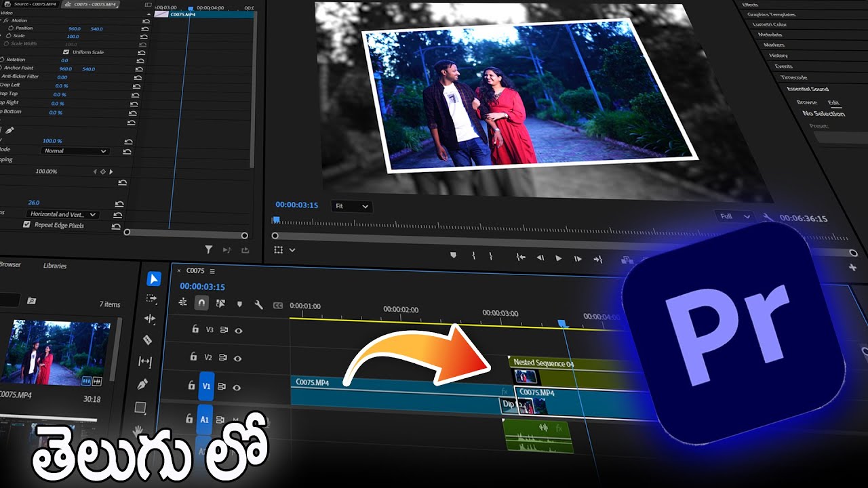Click the Effect Controls filter properties icon
868x488 pixels.
209,249
